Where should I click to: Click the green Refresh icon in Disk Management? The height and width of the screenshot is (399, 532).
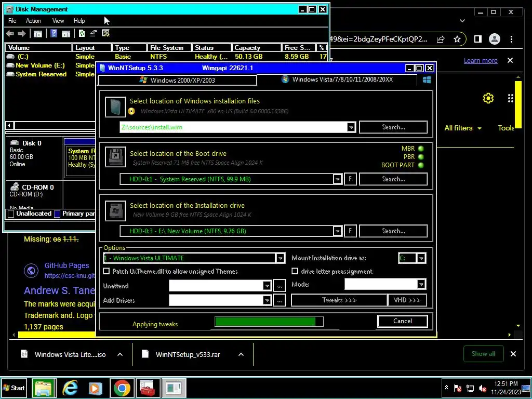pos(82,33)
